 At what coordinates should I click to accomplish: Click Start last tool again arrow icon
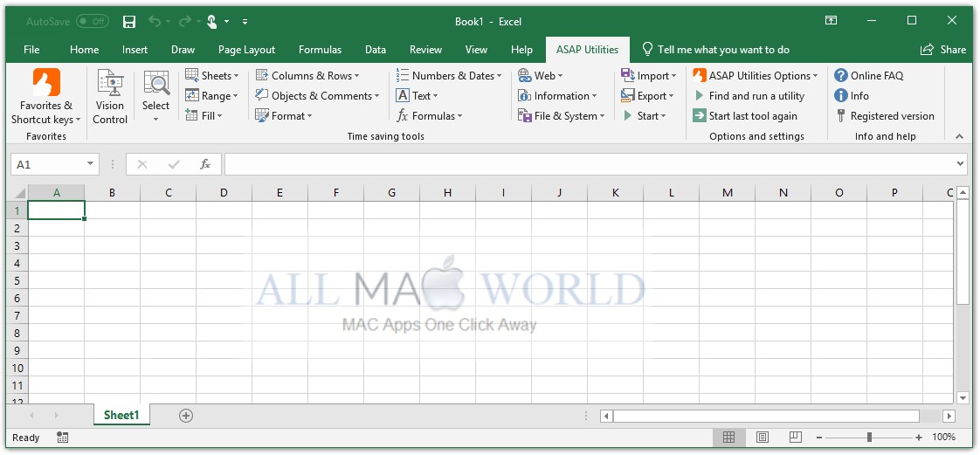tap(700, 115)
